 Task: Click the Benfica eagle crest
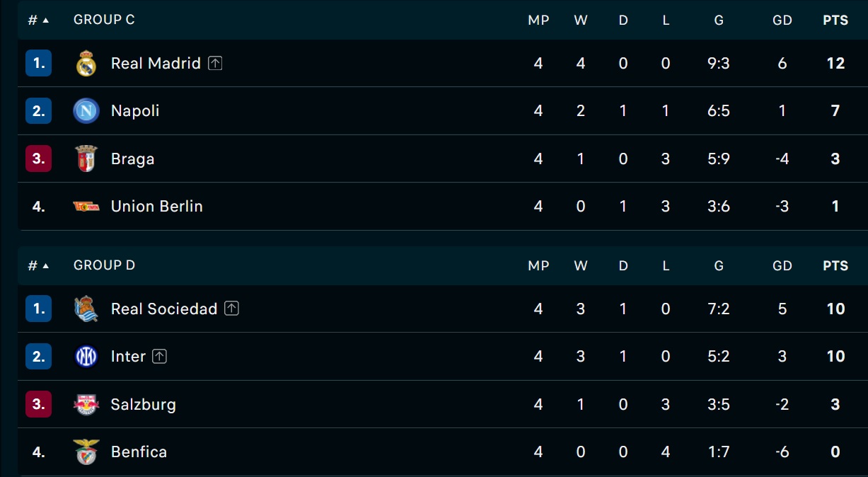pyautogui.click(x=86, y=452)
